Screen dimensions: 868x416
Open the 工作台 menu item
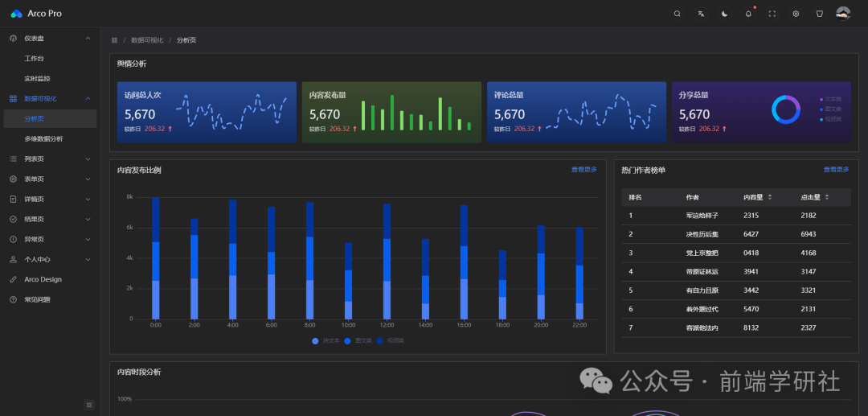(50, 58)
